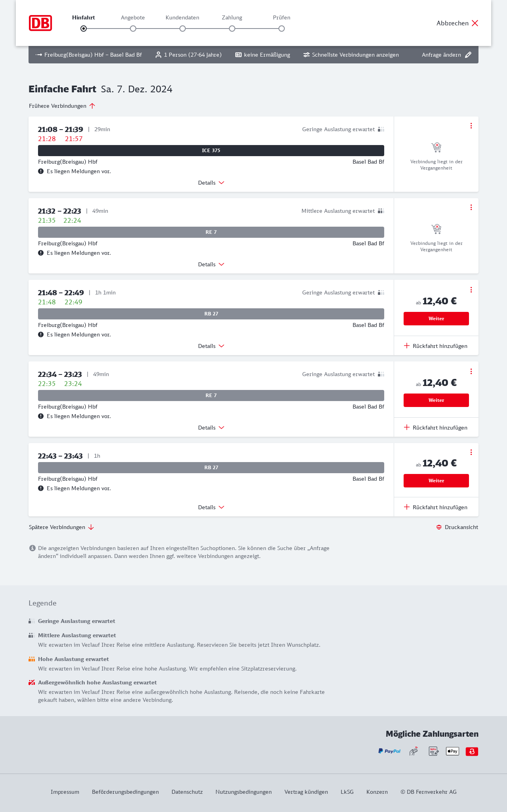The height and width of the screenshot is (812, 507).
Task: Expand Details of the ICE 375 connection
Action: coord(211,183)
